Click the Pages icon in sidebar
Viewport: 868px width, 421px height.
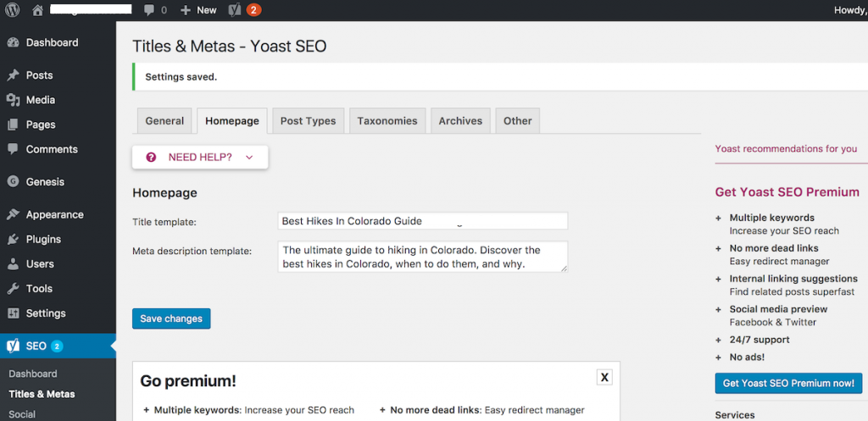click(x=14, y=125)
